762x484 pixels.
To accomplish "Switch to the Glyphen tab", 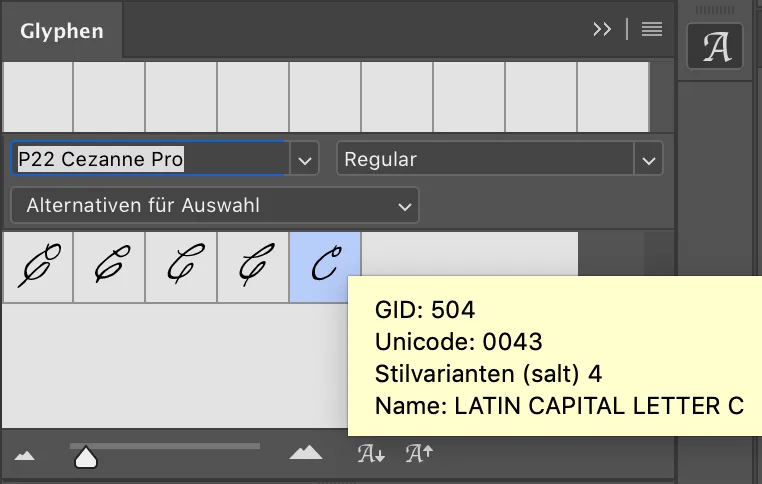I will (62, 31).
